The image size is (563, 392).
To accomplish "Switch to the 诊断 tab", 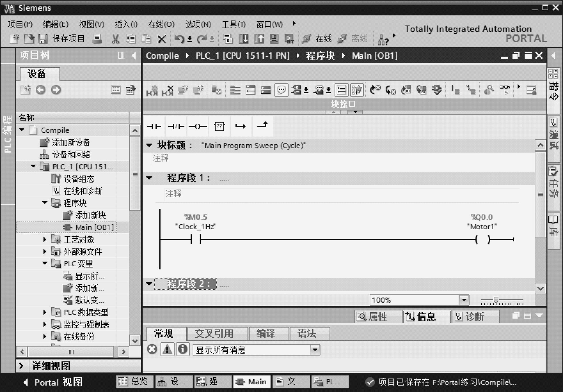I will [475, 317].
